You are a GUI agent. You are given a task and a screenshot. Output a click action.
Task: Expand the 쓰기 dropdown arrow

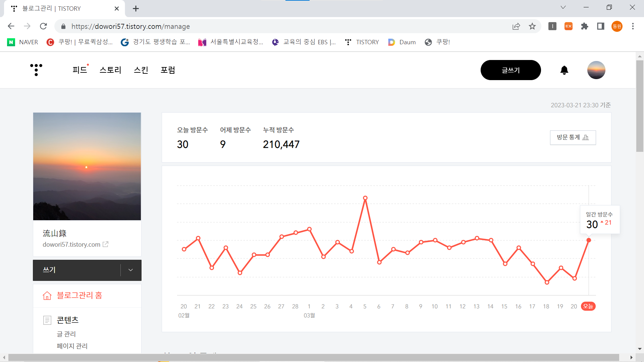coord(131,270)
